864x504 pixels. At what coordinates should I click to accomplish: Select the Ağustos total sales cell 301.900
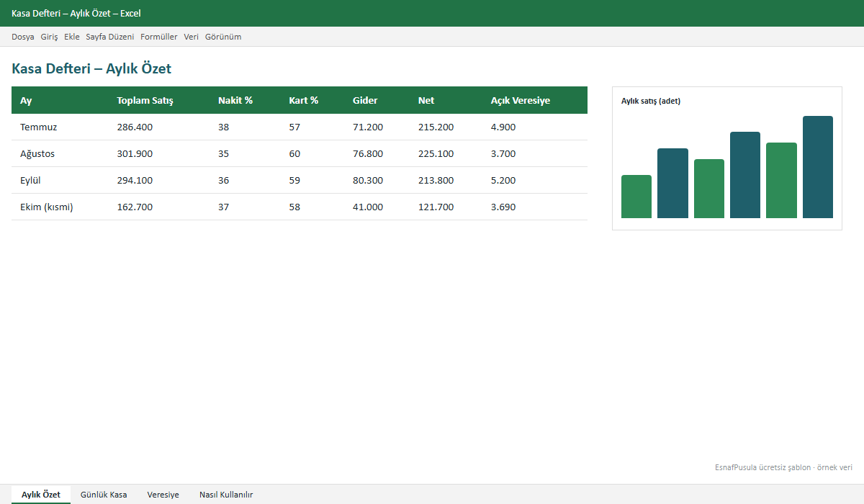click(135, 153)
